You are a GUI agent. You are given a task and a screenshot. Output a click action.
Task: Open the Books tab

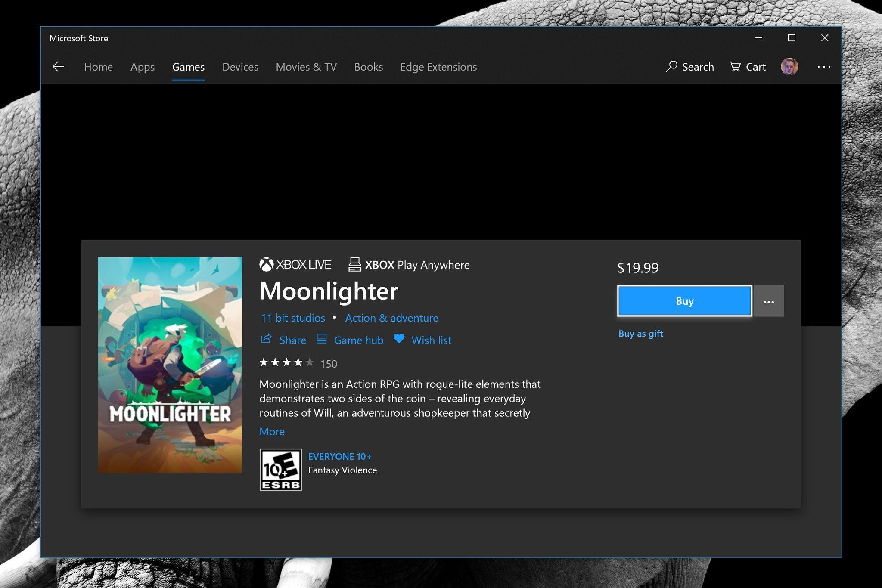368,67
